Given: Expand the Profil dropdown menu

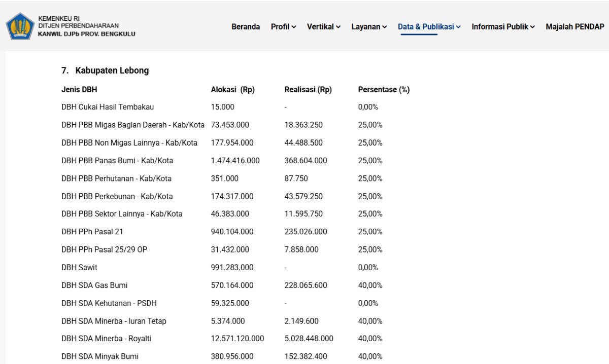Looking at the screenshot, I should tap(284, 27).
